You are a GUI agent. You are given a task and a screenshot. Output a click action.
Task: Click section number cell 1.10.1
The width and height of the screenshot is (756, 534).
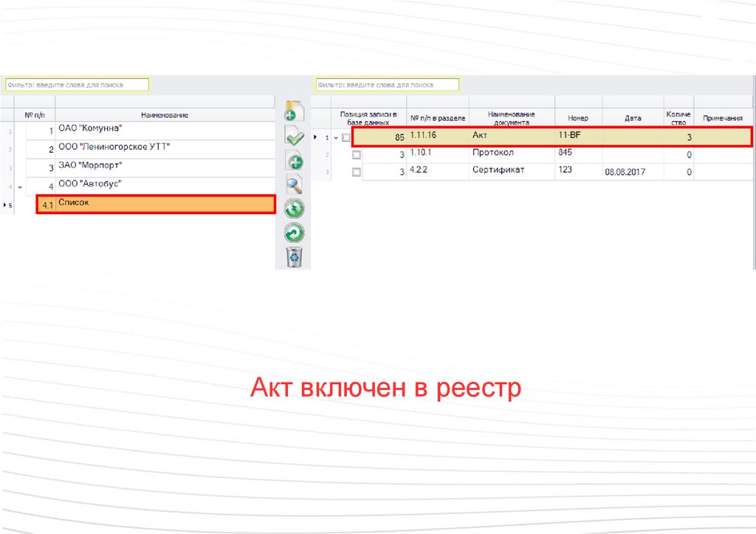pyautogui.click(x=438, y=154)
